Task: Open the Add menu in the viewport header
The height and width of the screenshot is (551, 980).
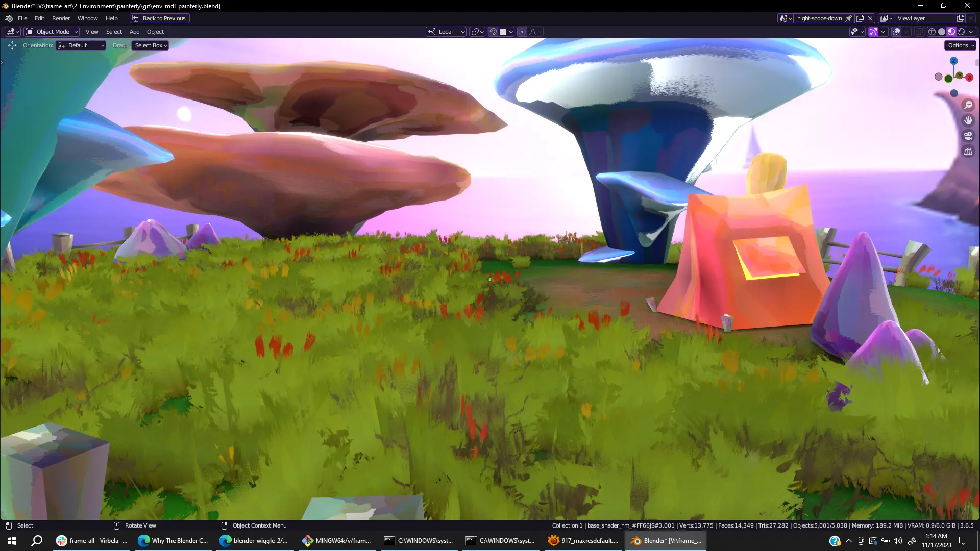Action: click(134, 32)
